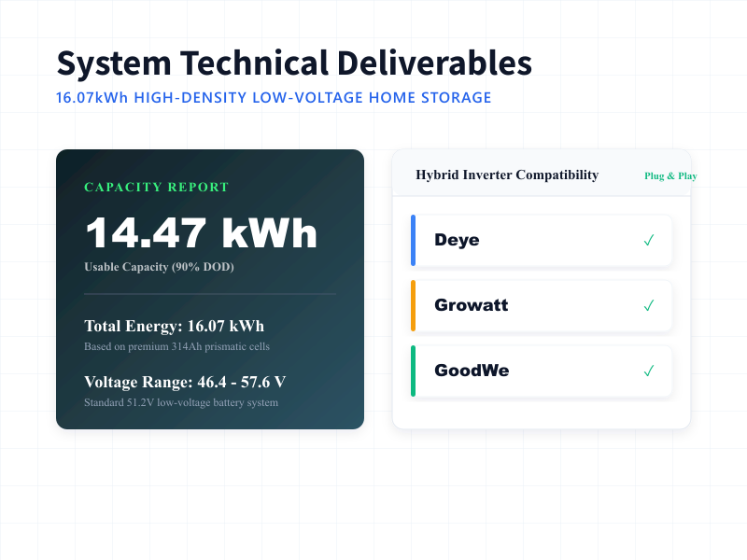Screen dimensions: 747x560
Task: Click Voltage Range: 46.4 - 57.6 V
Action: coord(185,382)
